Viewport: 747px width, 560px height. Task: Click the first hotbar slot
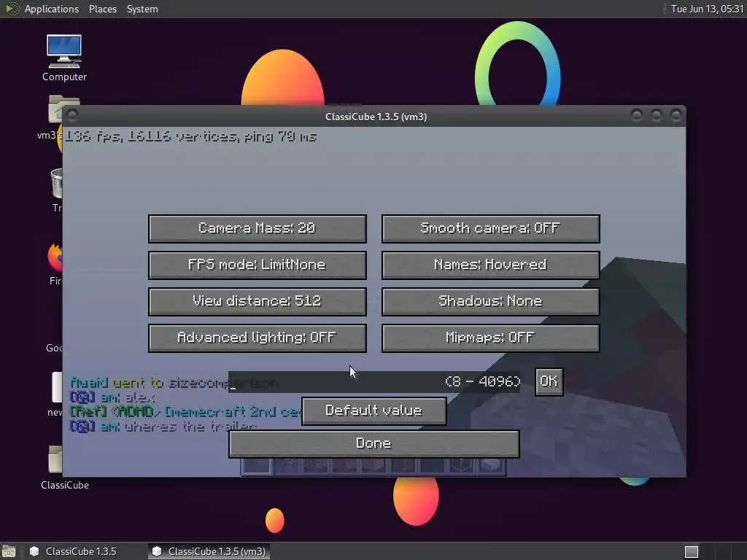click(256, 467)
